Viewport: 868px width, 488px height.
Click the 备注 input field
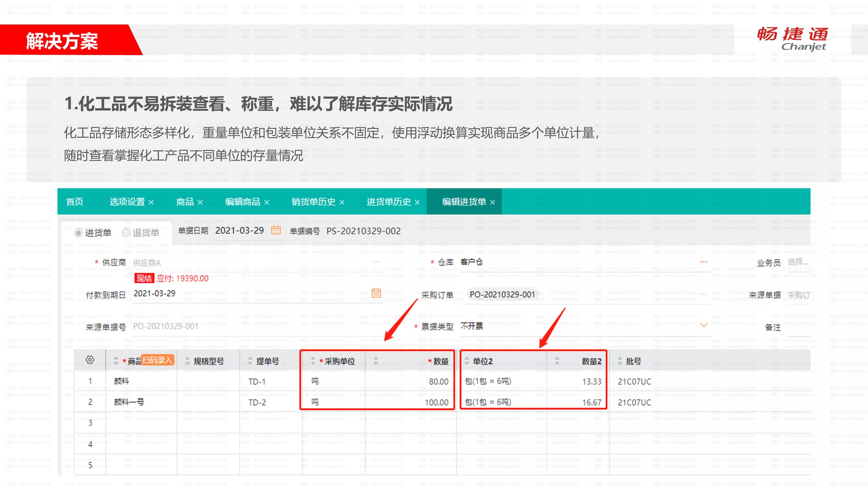click(799, 327)
